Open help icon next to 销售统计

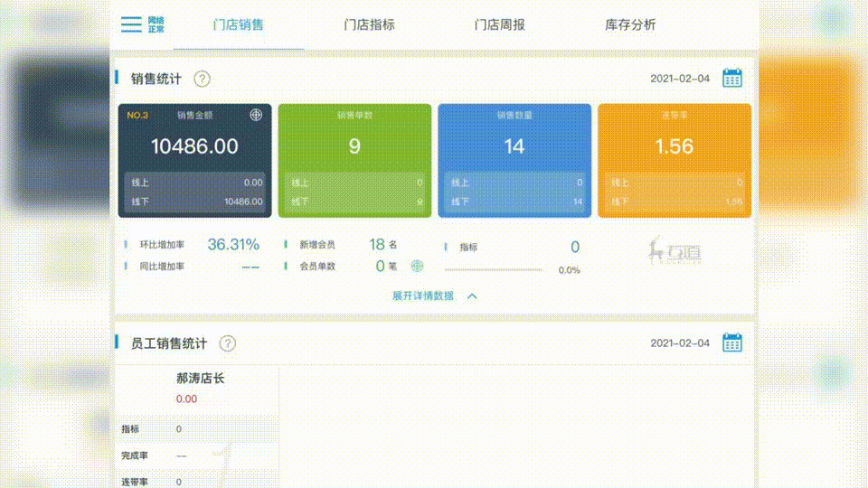coord(202,80)
